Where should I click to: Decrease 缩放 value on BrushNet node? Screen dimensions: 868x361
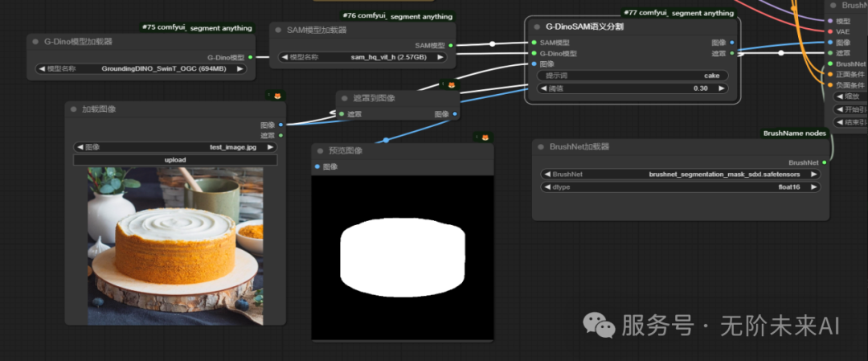841,96
